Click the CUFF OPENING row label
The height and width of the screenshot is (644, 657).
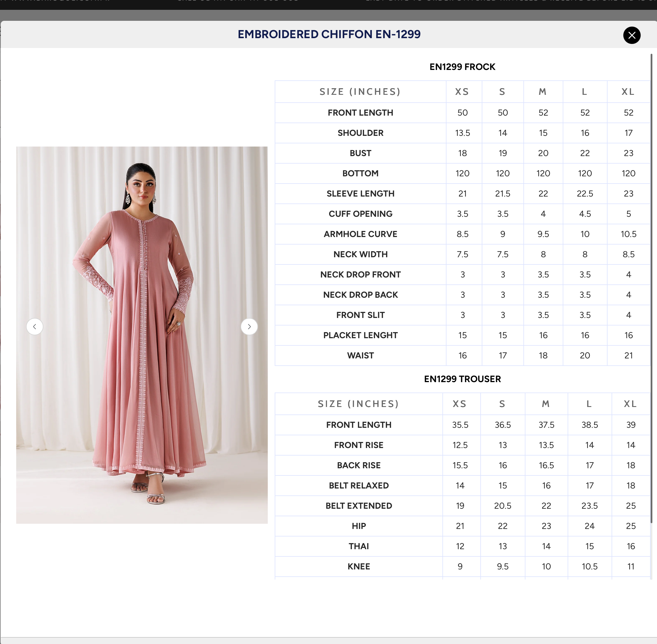(x=360, y=214)
